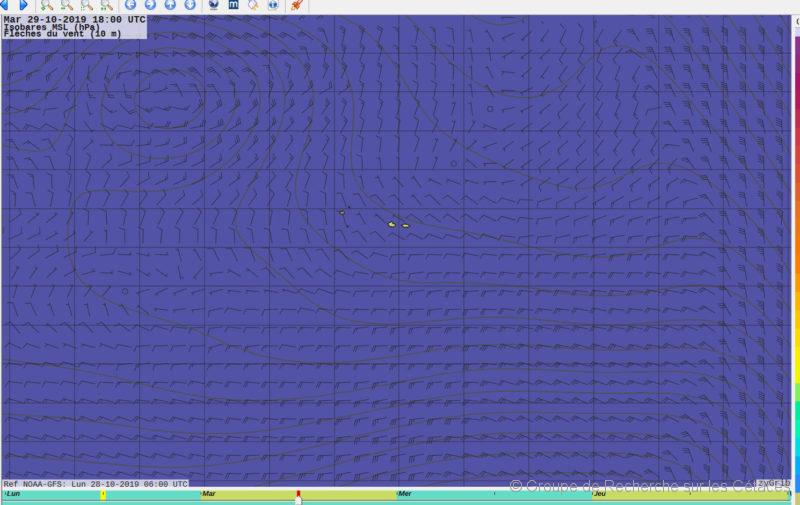This screenshot has width=800, height=505.
Task: Jump to 'Jeu' on the timeline
Action: (600, 494)
